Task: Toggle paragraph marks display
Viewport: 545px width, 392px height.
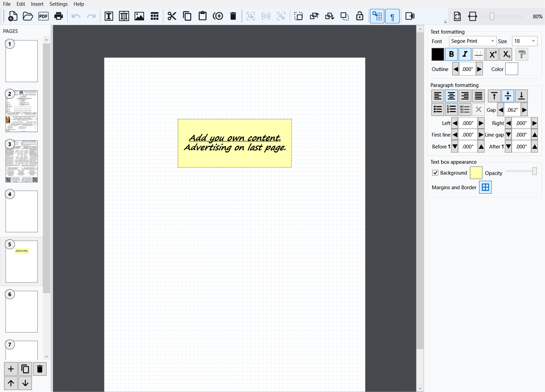Action: 392,16
